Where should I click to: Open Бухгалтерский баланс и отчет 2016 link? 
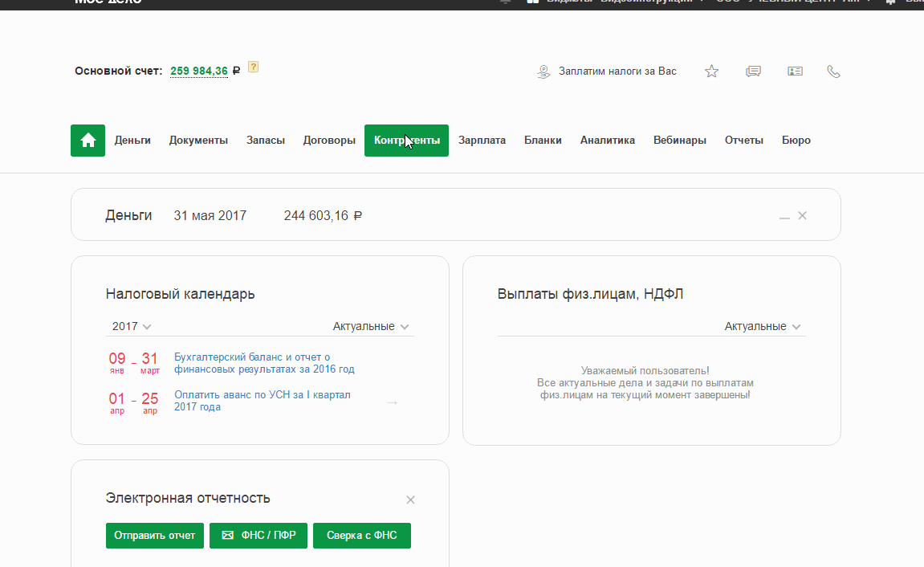[264, 363]
